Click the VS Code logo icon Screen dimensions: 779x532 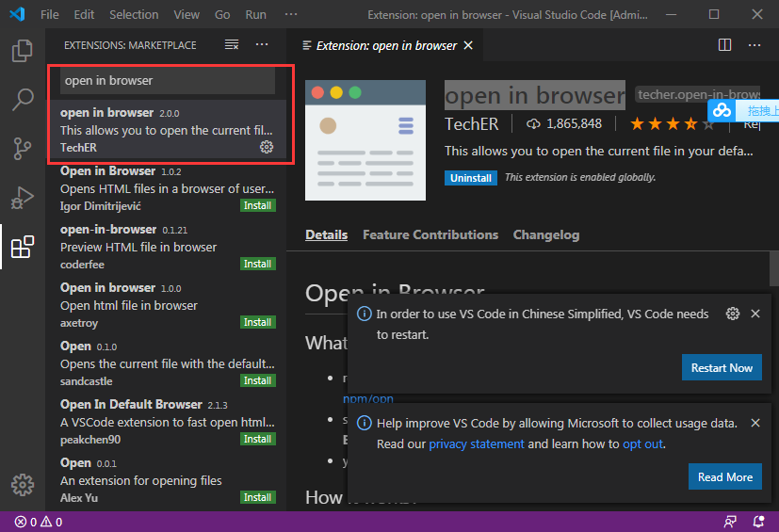tap(17, 14)
